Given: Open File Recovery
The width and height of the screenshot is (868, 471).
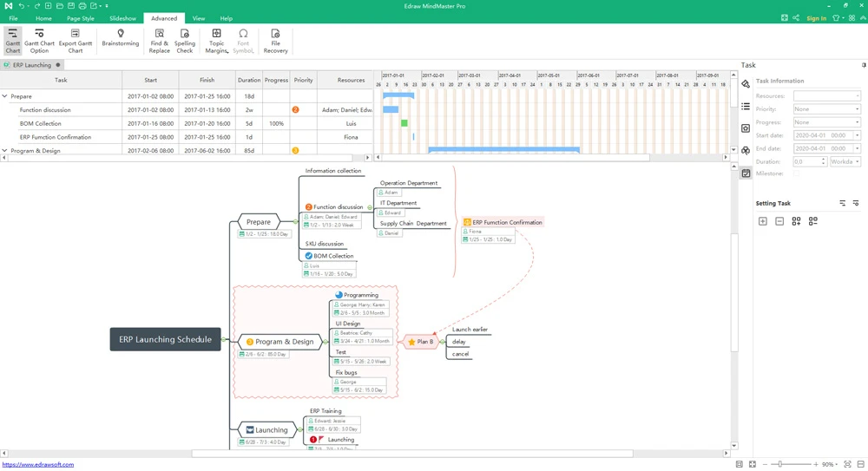Looking at the screenshot, I should [x=275, y=41].
